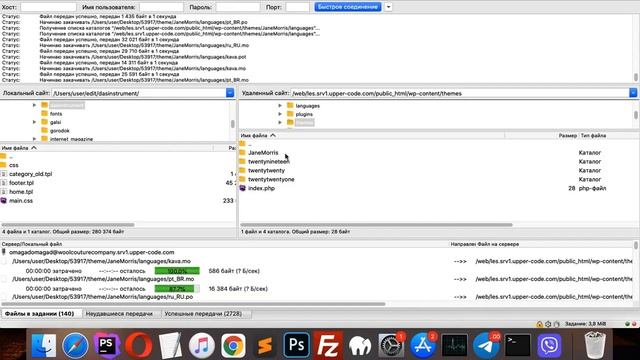Image resolution: width=640 pixels, height=360 pixels.
Task: Click the Сервер/Локальный файл queue header
Action: (32, 244)
